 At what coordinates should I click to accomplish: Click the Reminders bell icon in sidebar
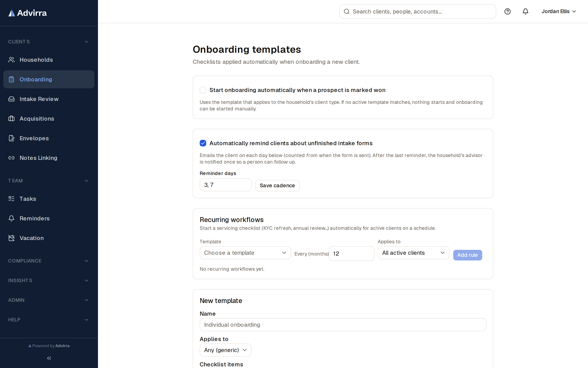click(x=11, y=218)
